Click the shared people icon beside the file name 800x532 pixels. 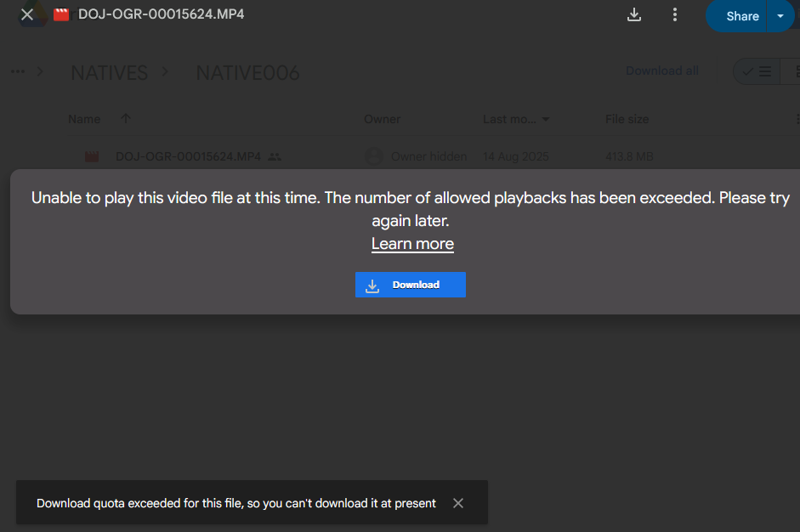pyautogui.click(x=275, y=156)
